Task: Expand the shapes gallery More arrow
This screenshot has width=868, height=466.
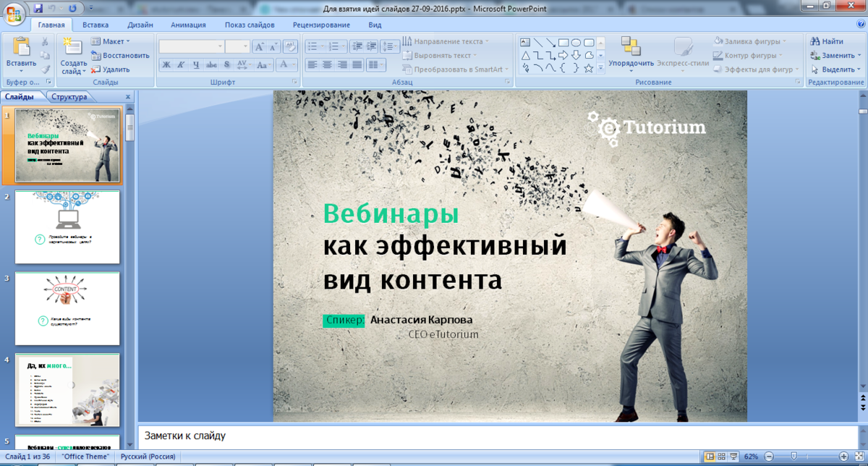Action: pyautogui.click(x=601, y=68)
